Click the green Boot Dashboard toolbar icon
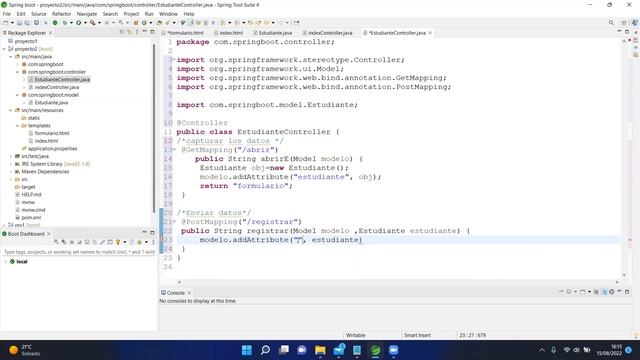Image resolution: width=640 pixels, height=360 pixels. (55, 23)
